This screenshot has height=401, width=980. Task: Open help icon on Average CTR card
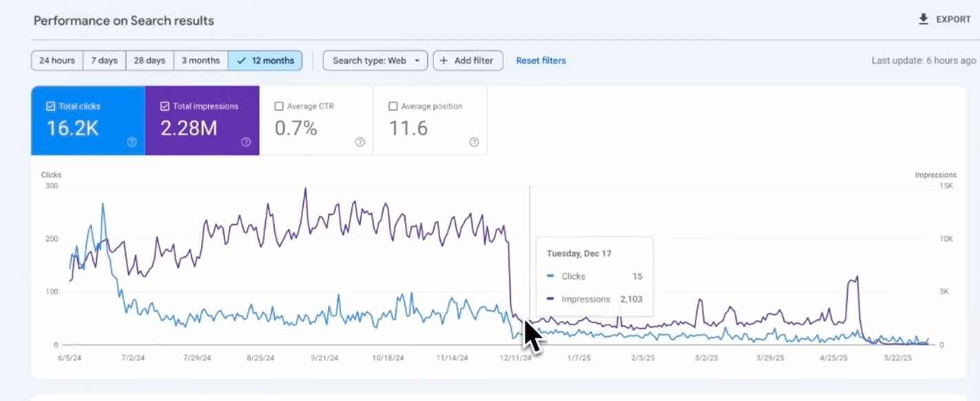[360, 142]
